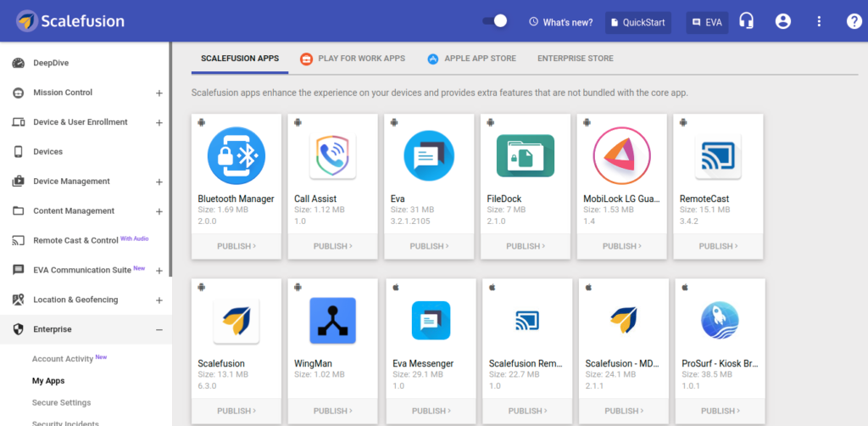Viewport: 868px width, 426px height.
Task: Open My Apps under Enterprise
Action: (48, 380)
